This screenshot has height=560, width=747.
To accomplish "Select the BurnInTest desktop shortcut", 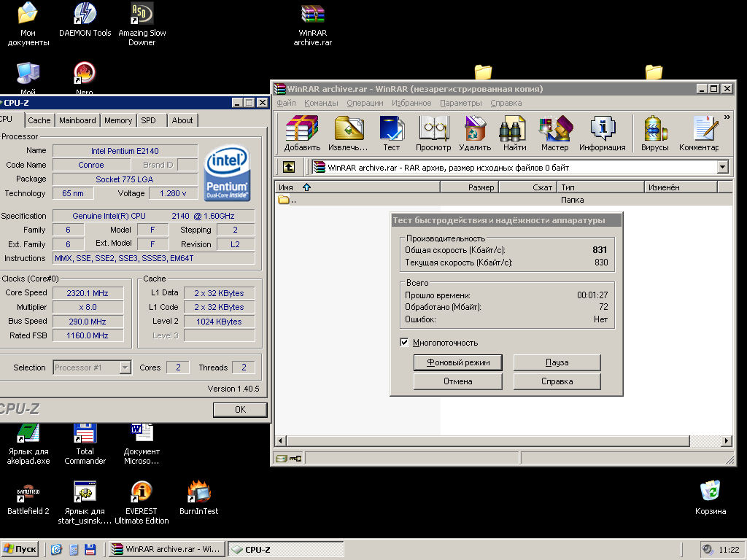I will coord(198,499).
